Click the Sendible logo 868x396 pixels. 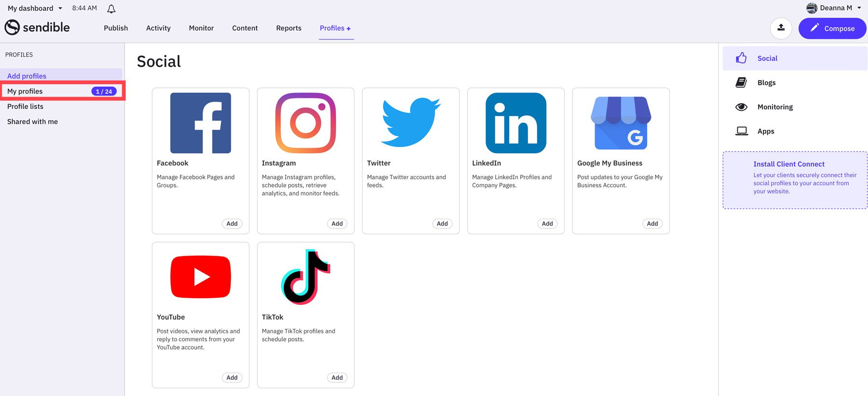[38, 27]
